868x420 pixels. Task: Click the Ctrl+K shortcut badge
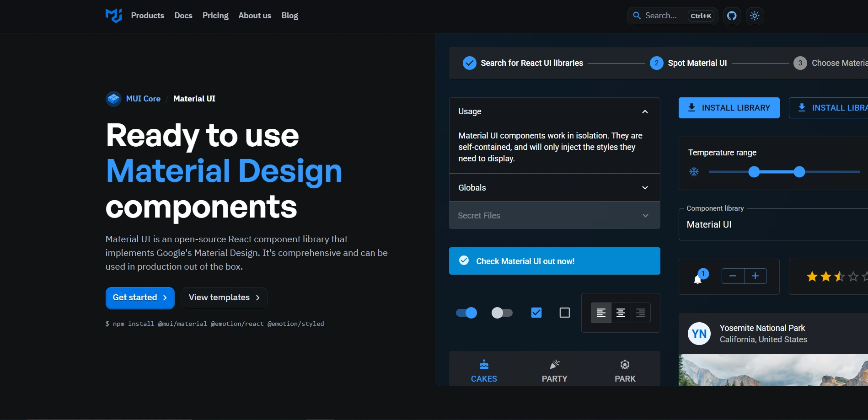(x=701, y=16)
